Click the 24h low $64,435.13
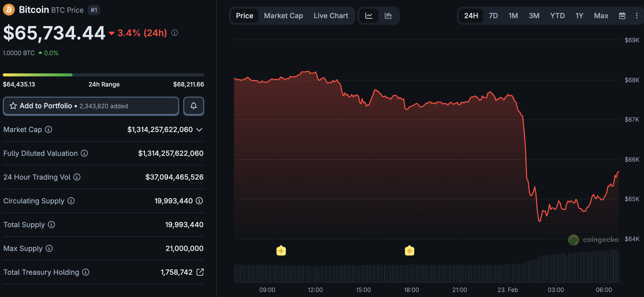The image size is (644, 297). click(x=19, y=84)
